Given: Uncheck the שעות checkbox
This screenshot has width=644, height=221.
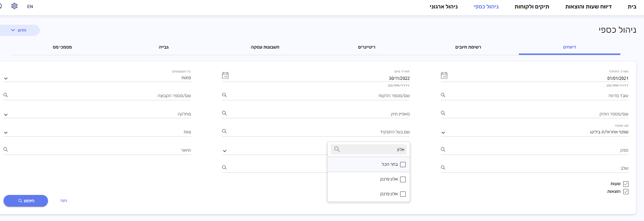Looking at the screenshot, I should (626, 184).
